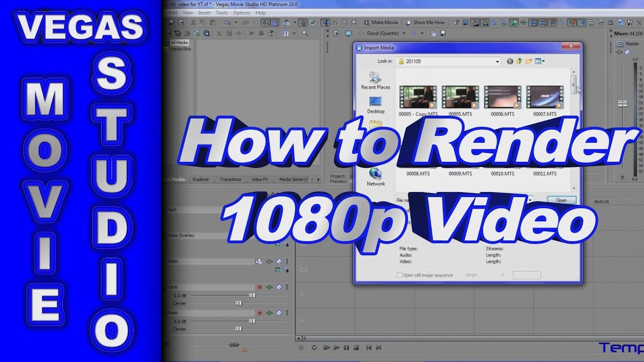Click the Master fader in the Mixer
Screen dimensions: 644x362
[x=623, y=103]
